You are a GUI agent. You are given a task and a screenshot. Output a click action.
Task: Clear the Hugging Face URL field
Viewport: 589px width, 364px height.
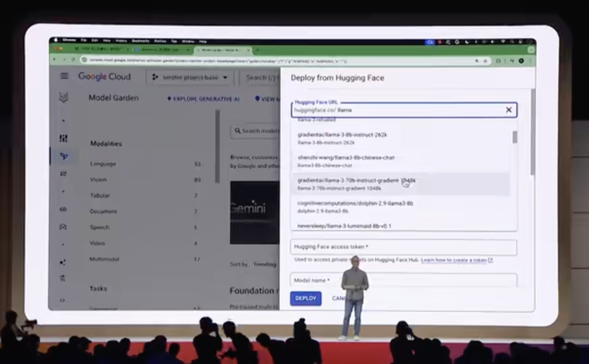(509, 110)
